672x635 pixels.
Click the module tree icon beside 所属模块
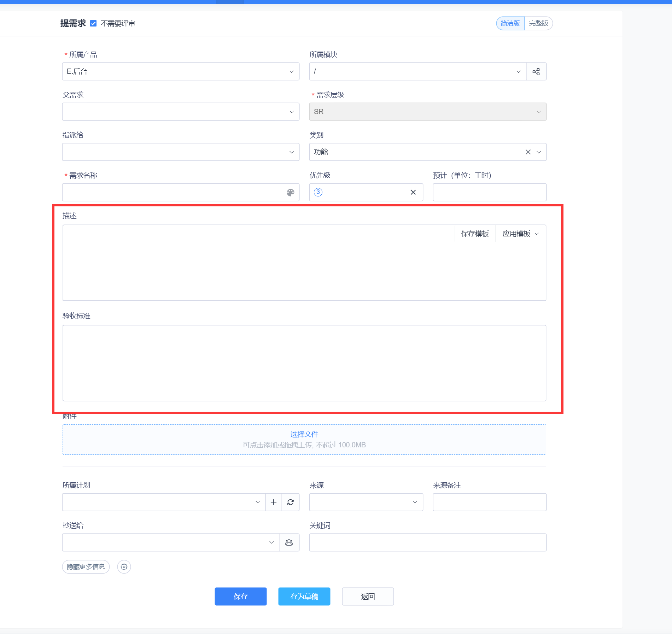click(x=536, y=71)
